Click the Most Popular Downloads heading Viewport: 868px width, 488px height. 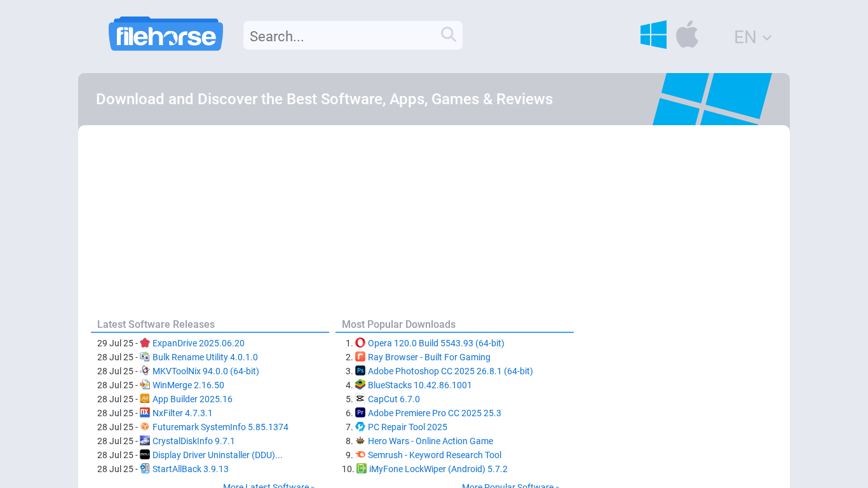[398, 324]
